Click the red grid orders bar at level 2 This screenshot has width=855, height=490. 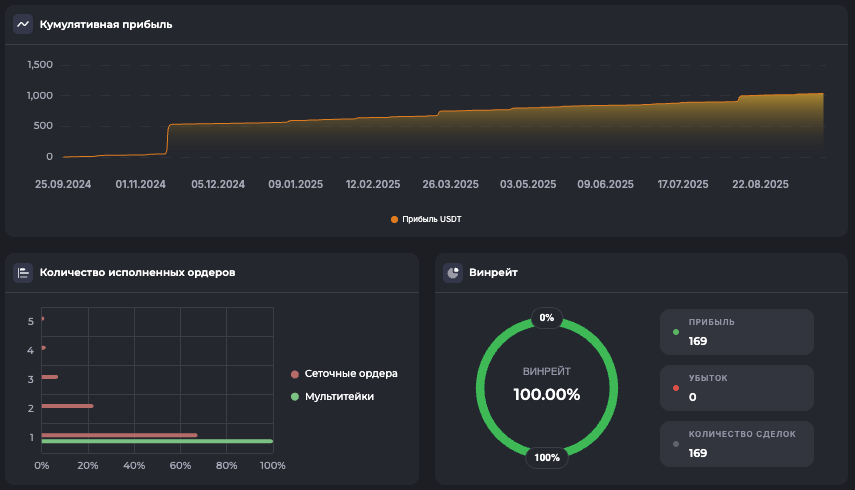click(x=67, y=406)
